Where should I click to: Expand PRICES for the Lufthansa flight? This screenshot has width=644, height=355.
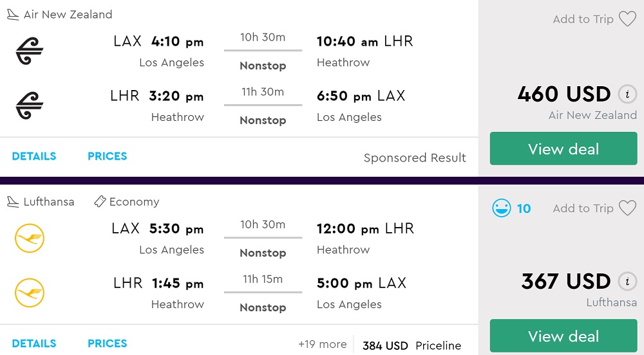[107, 343]
